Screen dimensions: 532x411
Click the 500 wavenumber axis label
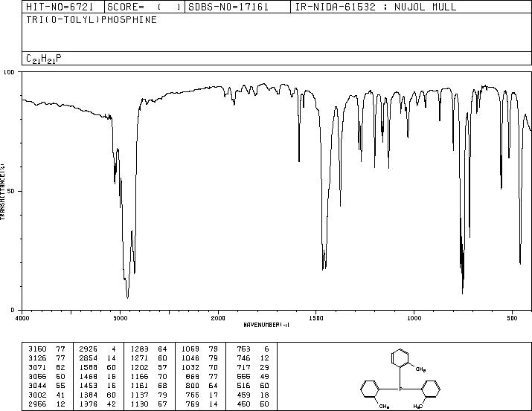512,318
